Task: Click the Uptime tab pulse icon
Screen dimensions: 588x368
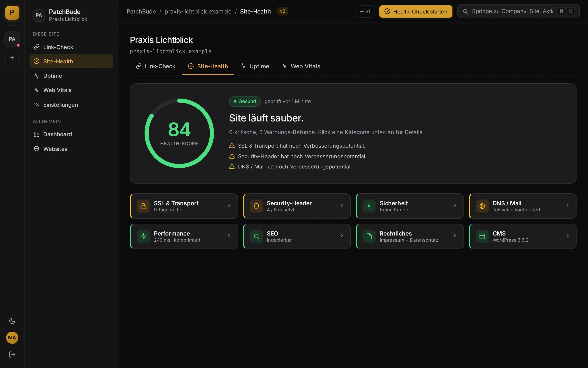Action: 243,66
